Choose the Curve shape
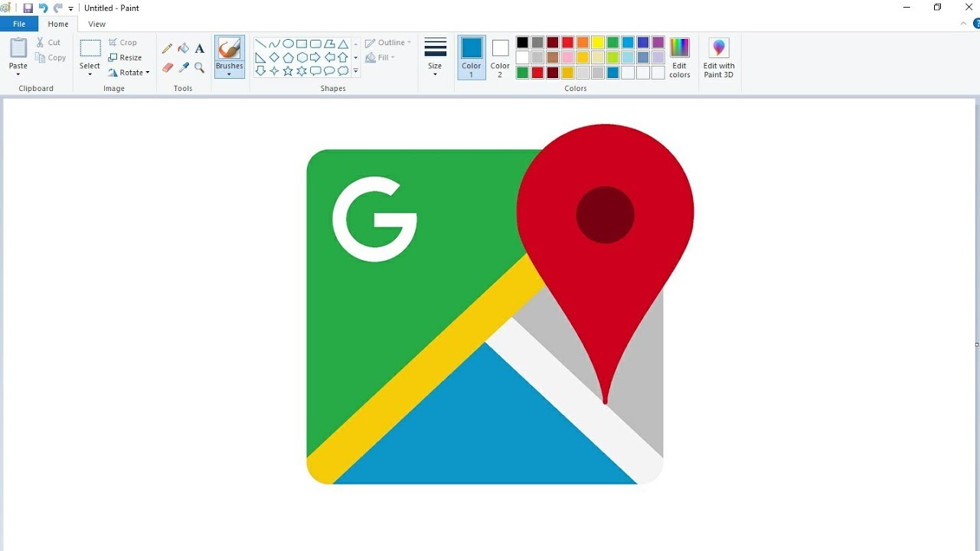This screenshot has height=551, width=980. (x=274, y=44)
